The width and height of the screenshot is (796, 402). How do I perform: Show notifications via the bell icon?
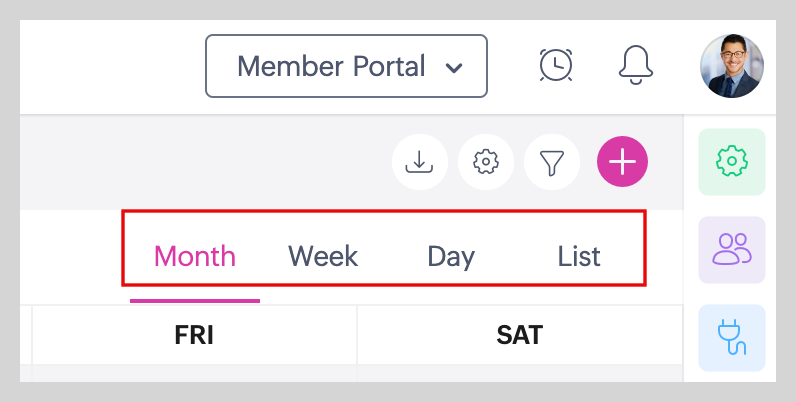tap(636, 65)
